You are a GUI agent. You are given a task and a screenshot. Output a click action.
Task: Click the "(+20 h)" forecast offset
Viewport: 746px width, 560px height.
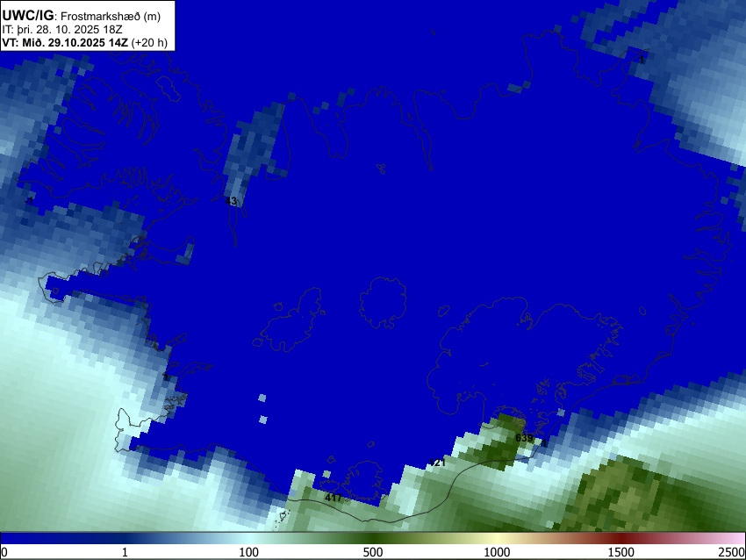tap(149, 43)
